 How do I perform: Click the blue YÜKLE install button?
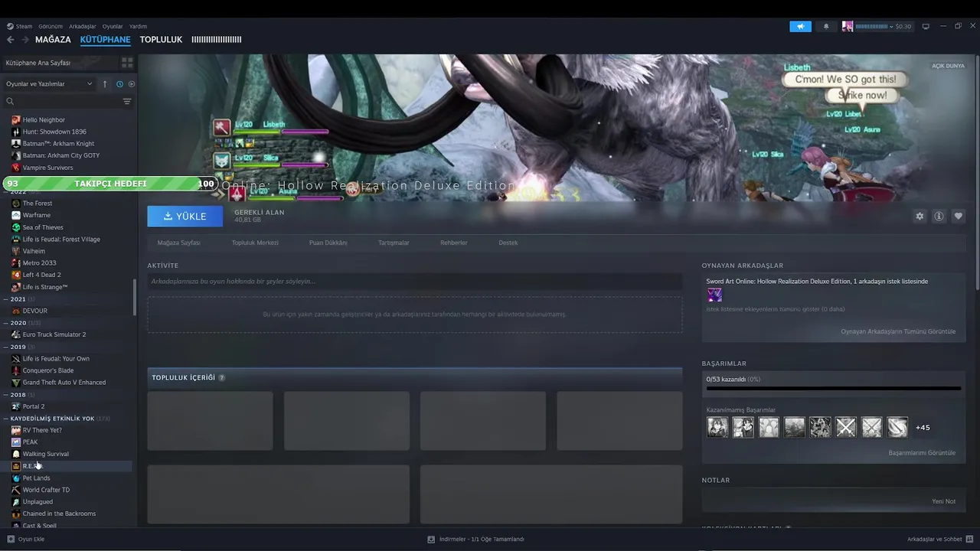coord(185,217)
